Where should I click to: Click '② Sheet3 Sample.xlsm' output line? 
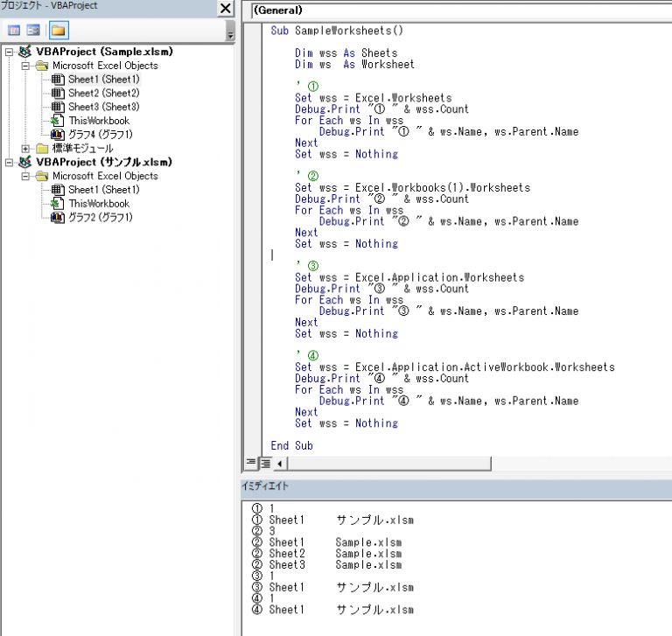coord(327,565)
